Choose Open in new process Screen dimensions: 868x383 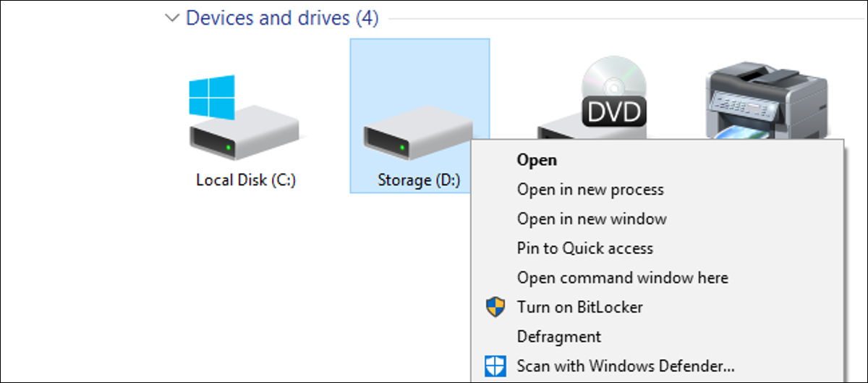[590, 190]
